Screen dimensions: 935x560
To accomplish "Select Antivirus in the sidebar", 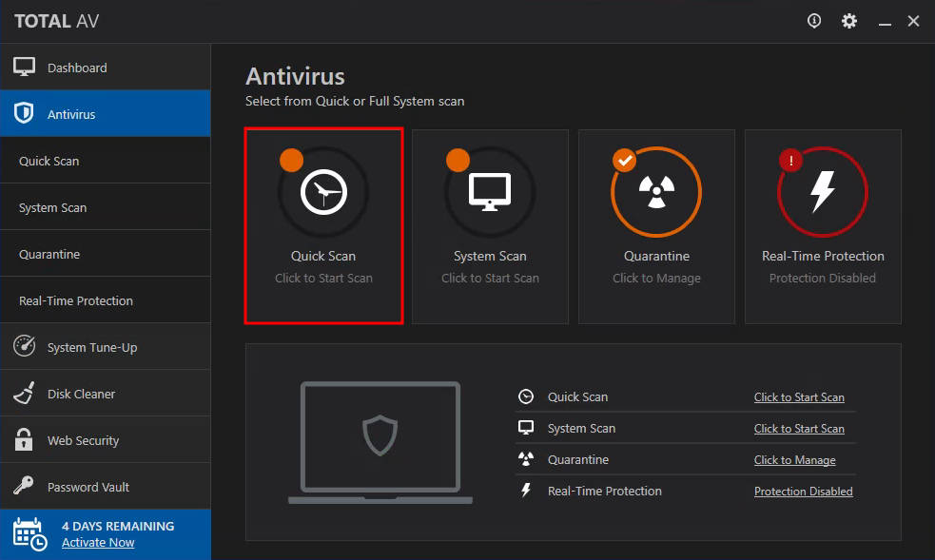I will tap(106, 113).
